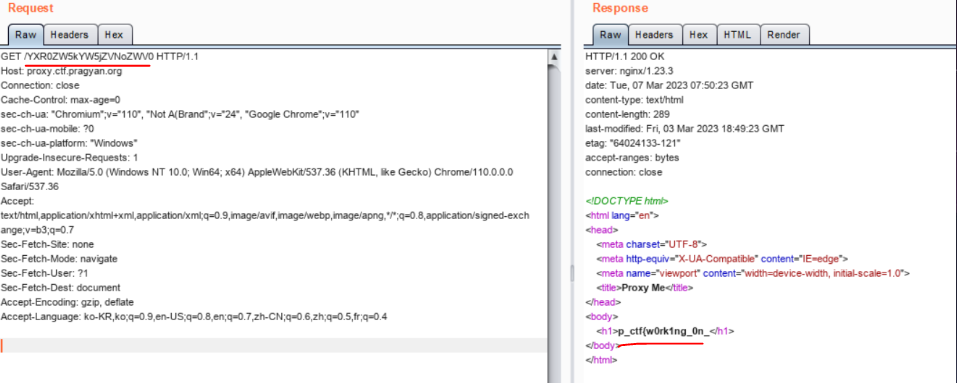Click the Host: proxy.ctf.pragyan.org line
Image resolution: width=957 pixels, height=383 pixels.
click(x=61, y=71)
